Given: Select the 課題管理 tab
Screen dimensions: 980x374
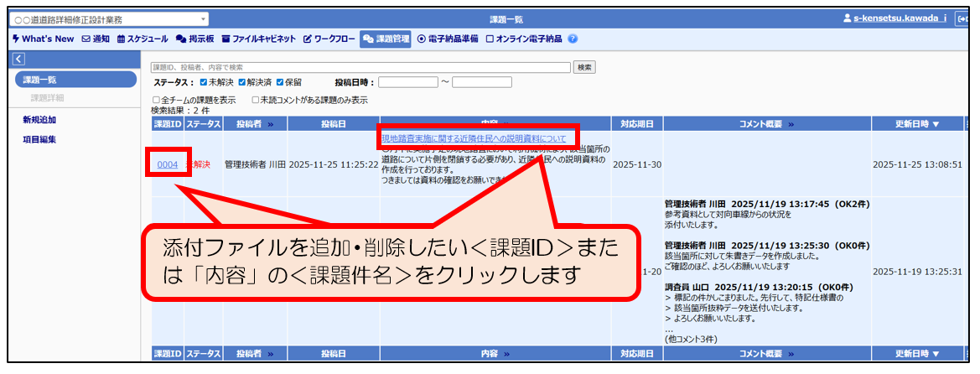Looking at the screenshot, I should [x=386, y=39].
